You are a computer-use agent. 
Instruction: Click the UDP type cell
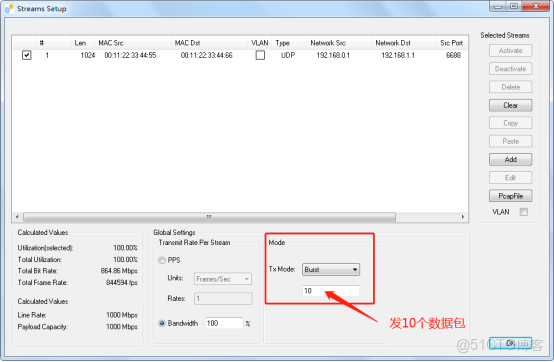pyautogui.click(x=288, y=55)
